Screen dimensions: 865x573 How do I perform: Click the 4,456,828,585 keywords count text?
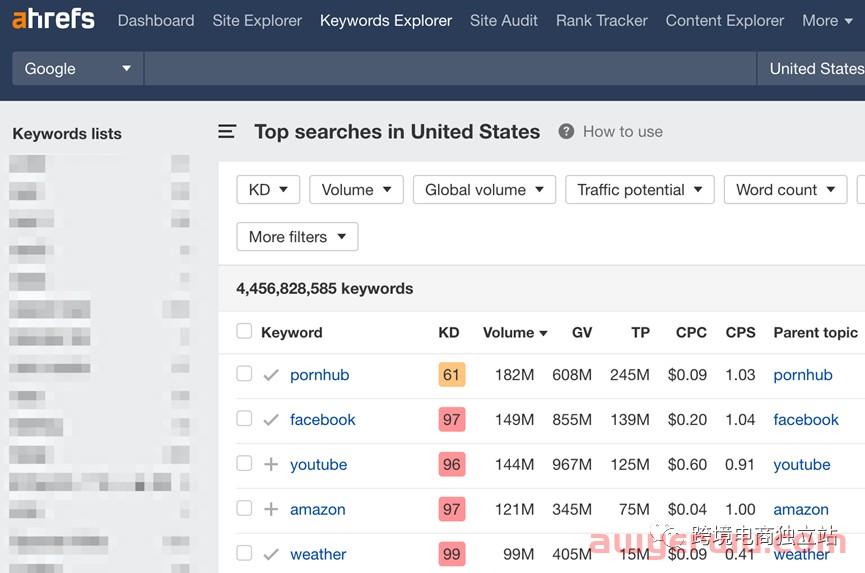pos(324,288)
